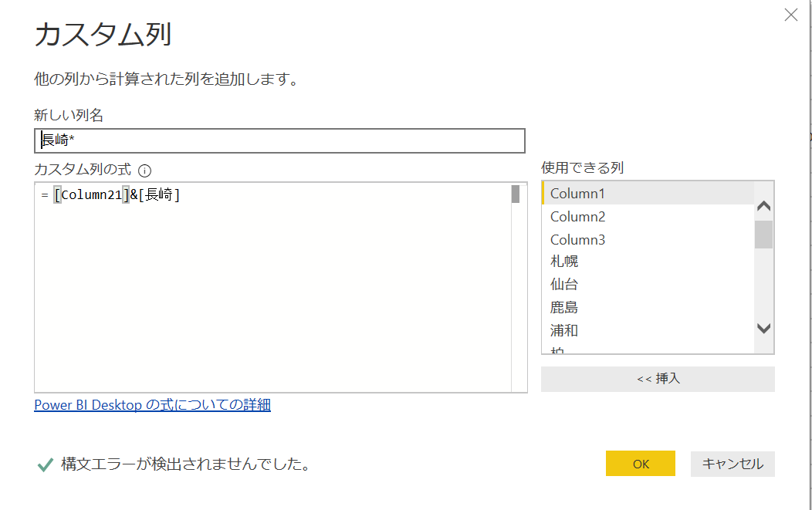Select the 札幌 column
The width and height of the screenshot is (812, 510).
[564, 262]
